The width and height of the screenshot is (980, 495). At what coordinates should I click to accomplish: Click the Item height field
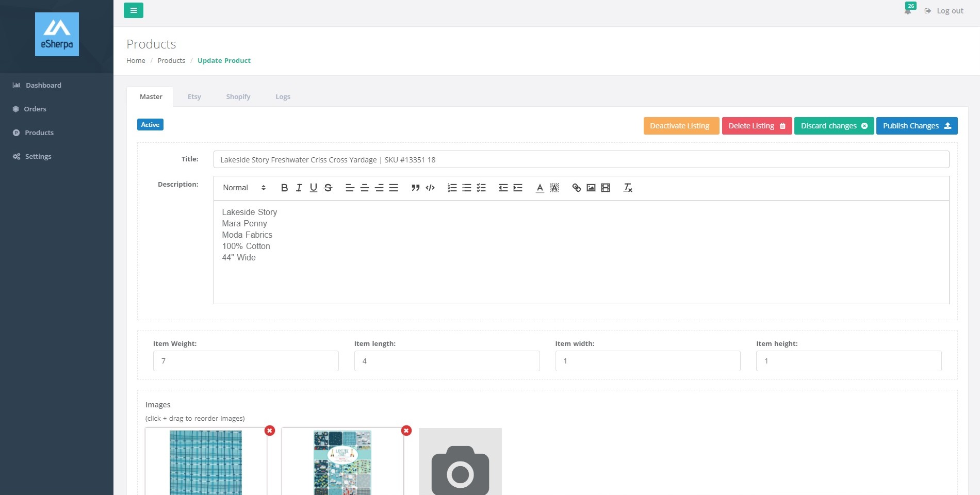click(849, 361)
